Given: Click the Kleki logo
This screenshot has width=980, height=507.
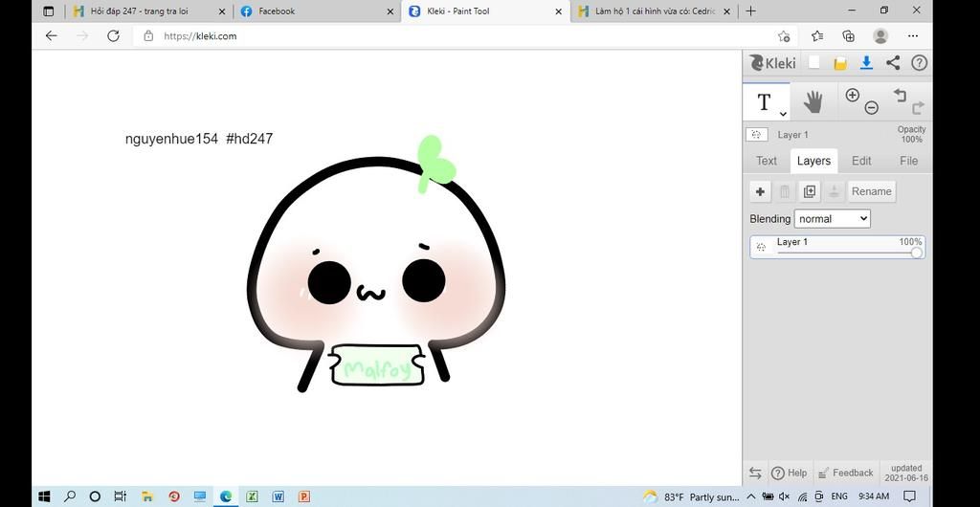Looking at the screenshot, I should click(773, 63).
